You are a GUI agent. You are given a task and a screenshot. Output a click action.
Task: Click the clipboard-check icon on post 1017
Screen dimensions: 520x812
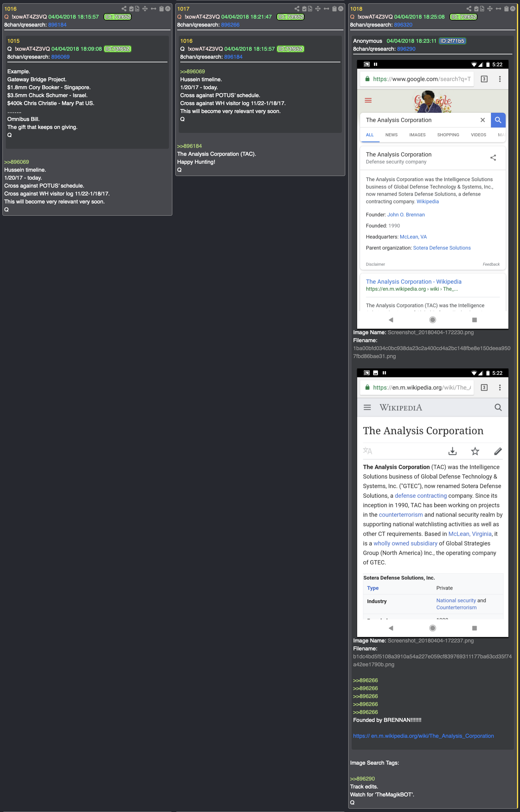[x=304, y=9]
